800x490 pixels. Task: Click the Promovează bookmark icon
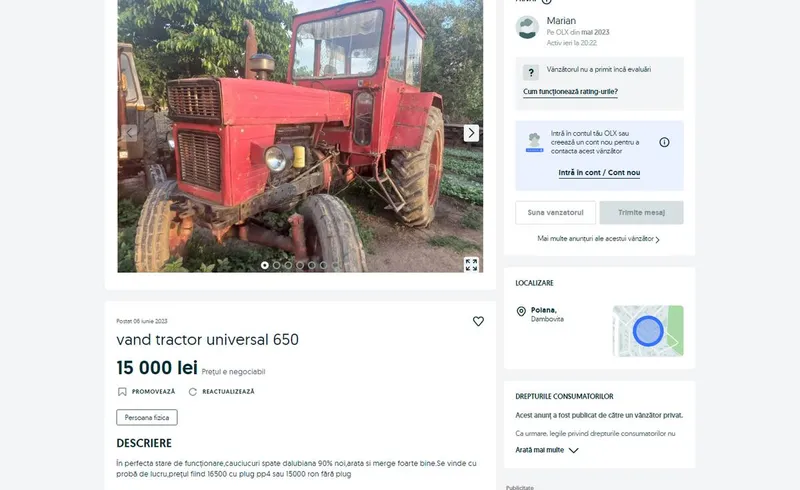click(122, 391)
